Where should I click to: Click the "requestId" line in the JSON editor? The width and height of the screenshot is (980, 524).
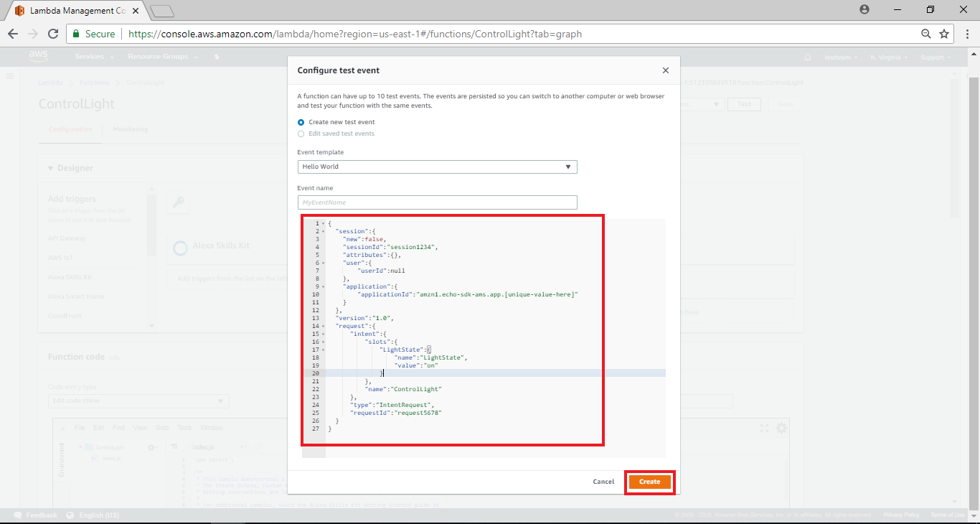(x=396, y=413)
